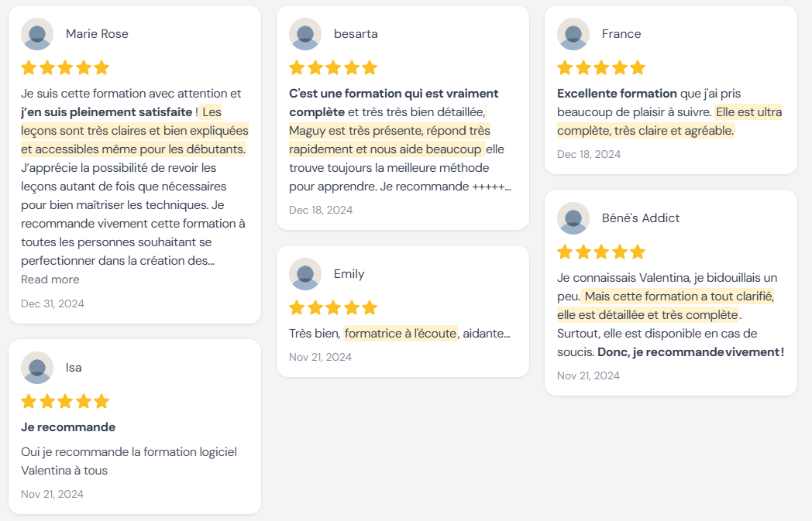Click France's profile avatar icon
This screenshot has width=812, height=521.
pyautogui.click(x=573, y=34)
